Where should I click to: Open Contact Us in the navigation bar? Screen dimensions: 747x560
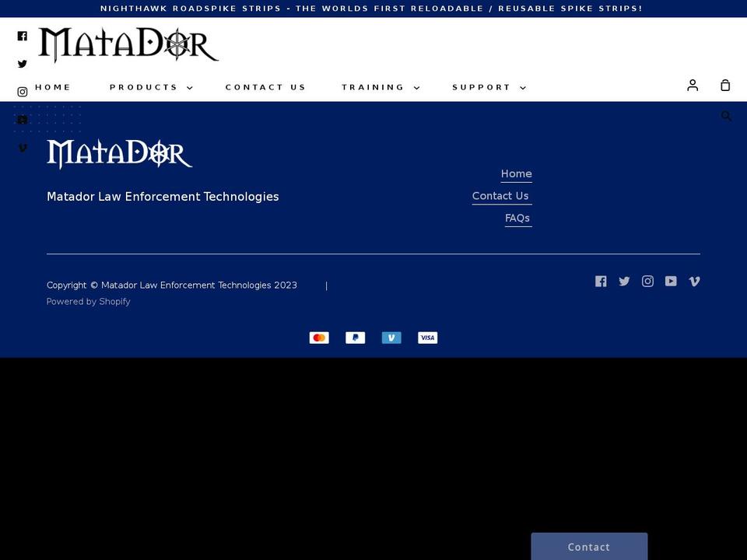(x=265, y=87)
